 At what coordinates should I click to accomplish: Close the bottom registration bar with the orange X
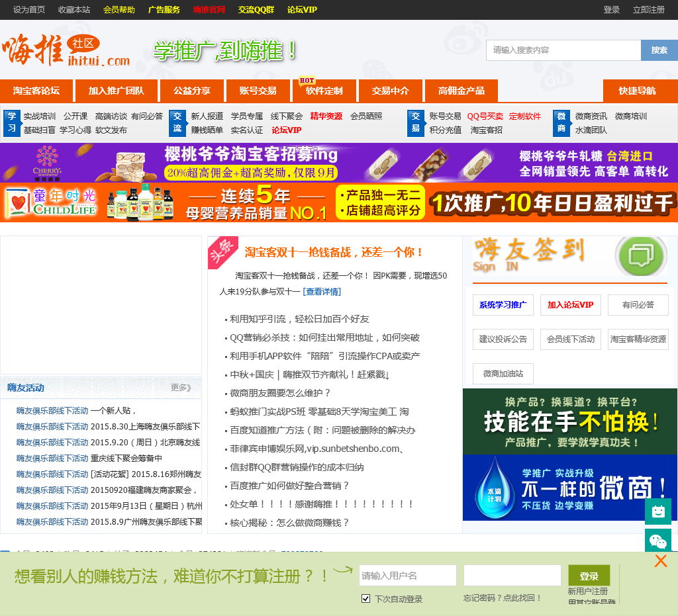661,561
